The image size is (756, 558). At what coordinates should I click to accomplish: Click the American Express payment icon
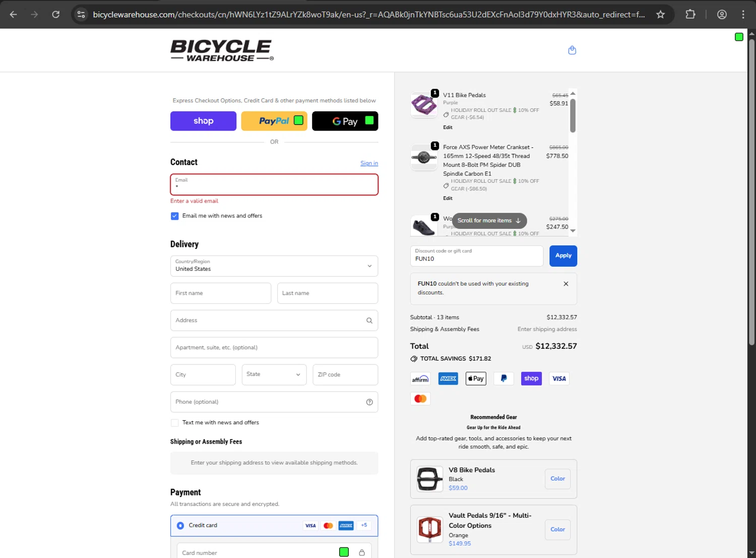tap(448, 379)
